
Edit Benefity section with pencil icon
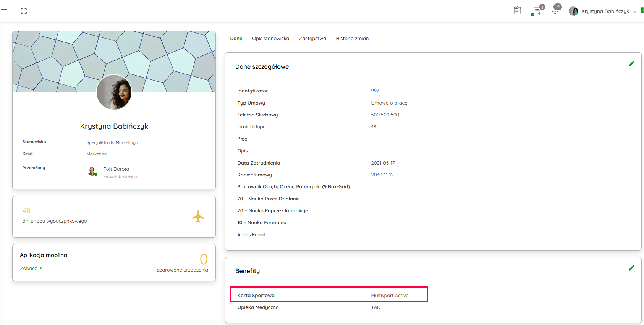pos(631,268)
